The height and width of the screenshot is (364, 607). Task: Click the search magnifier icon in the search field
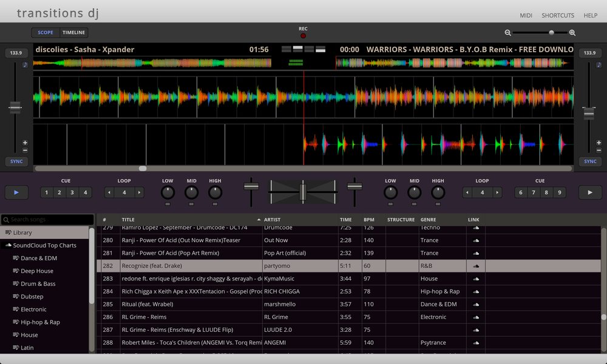point(5,219)
